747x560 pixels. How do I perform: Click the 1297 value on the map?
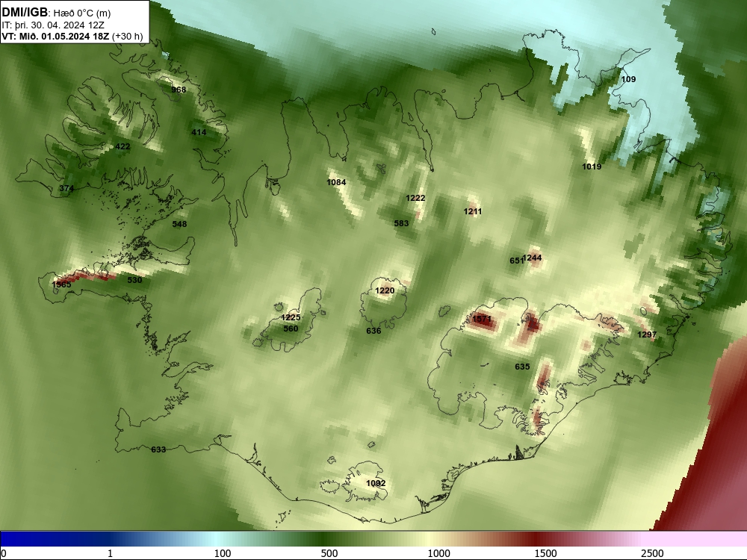(647, 335)
